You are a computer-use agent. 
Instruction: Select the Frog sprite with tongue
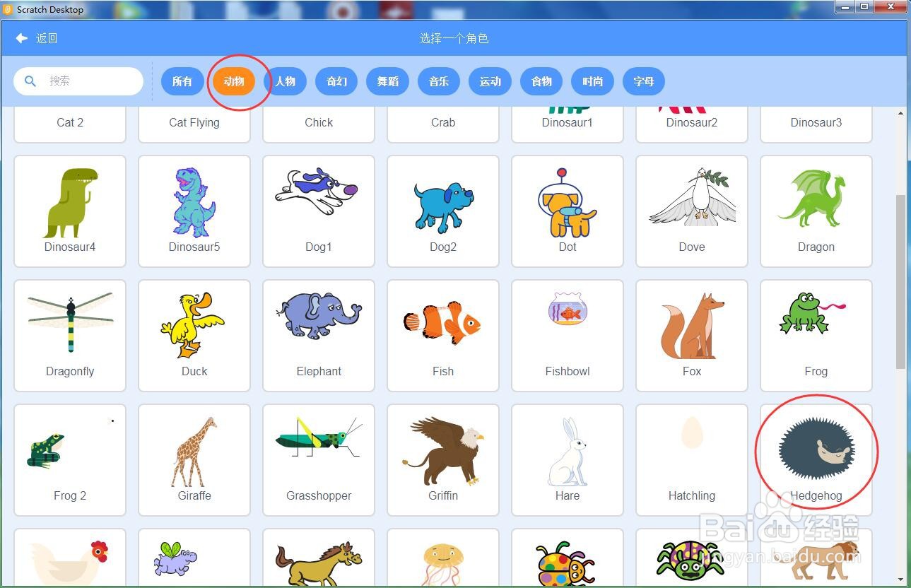pyautogui.click(x=816, y=336)
